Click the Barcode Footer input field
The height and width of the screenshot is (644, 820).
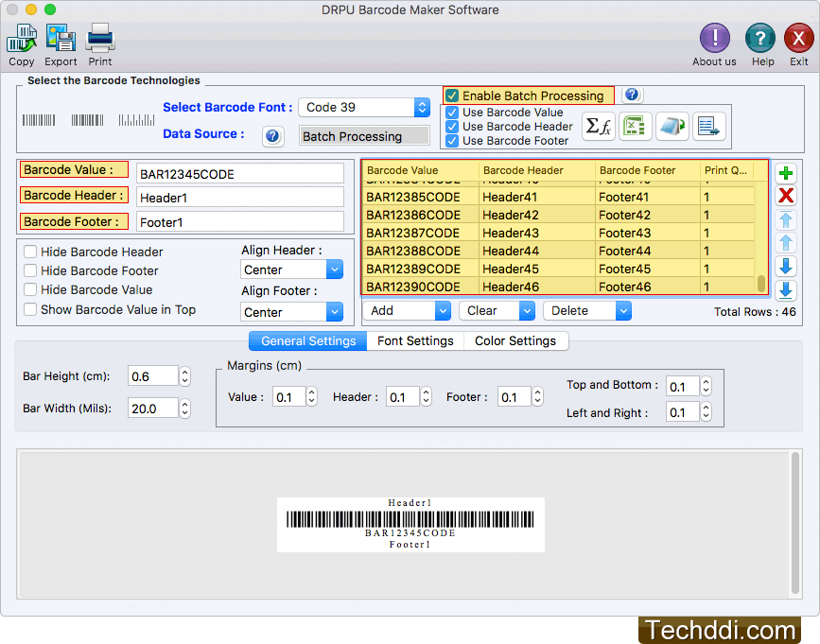click(x=239, y=221)
